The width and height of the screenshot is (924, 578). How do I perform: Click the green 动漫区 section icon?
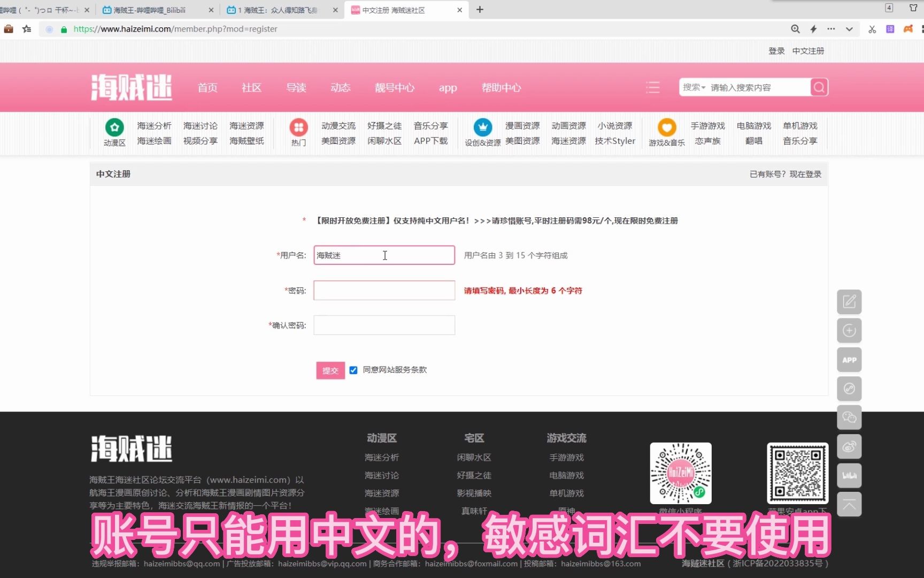(x=114, y=127)
